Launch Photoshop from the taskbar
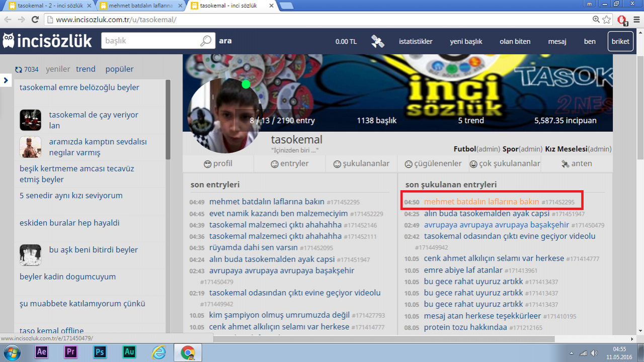The width and height of the screenshot is (644, 362). (100, 352)
